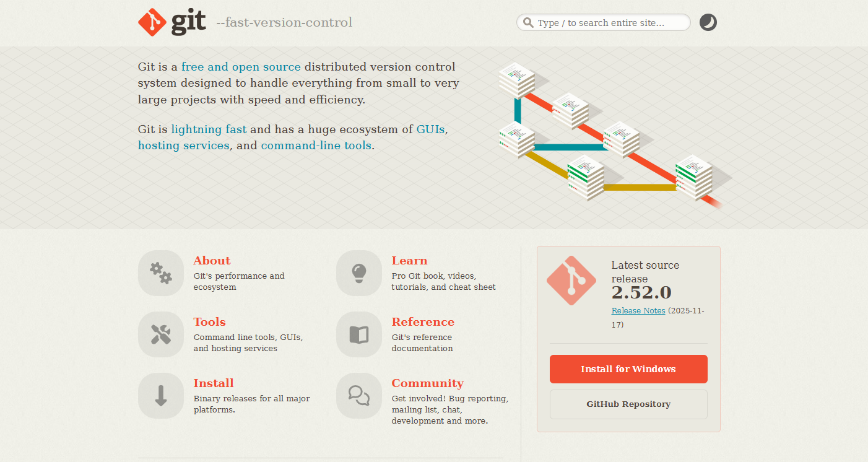868x462 pixels.
Task: Click the Install download arrow icon
Action: [x=161, y=396]
